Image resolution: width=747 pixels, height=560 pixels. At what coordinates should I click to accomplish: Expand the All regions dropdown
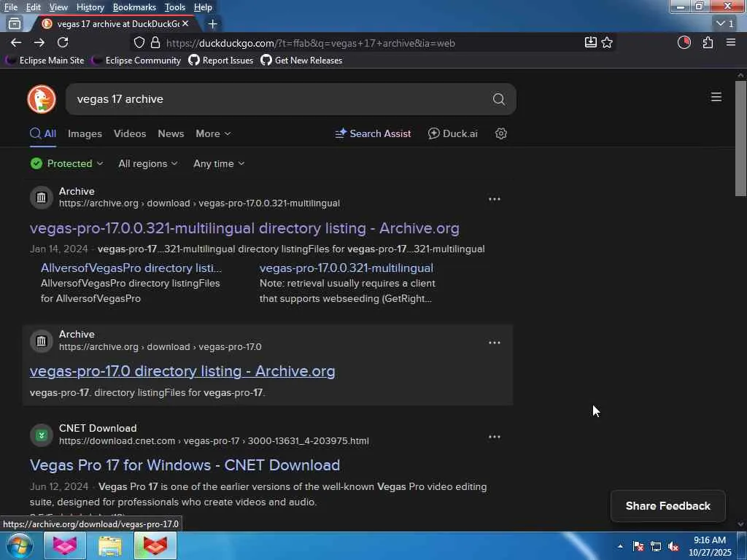[147, 163]
